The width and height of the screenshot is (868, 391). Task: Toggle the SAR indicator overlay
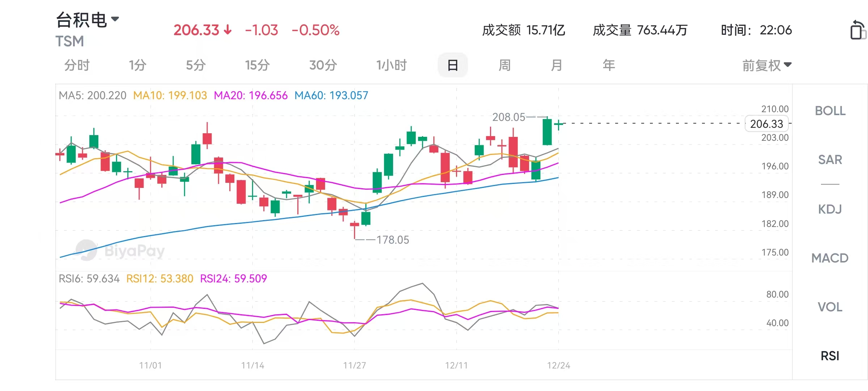(830, 160)
